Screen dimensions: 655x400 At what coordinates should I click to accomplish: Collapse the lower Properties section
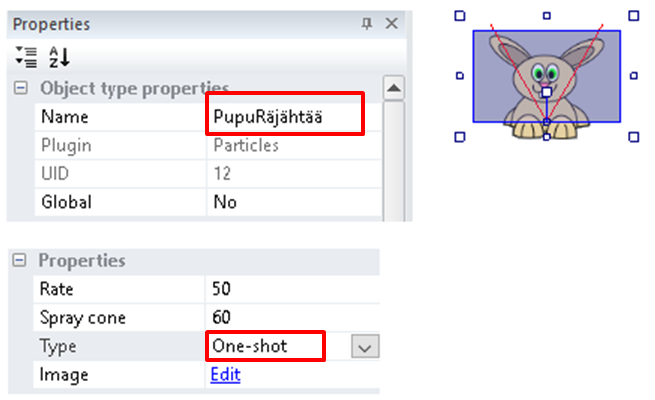click(18, 262)
